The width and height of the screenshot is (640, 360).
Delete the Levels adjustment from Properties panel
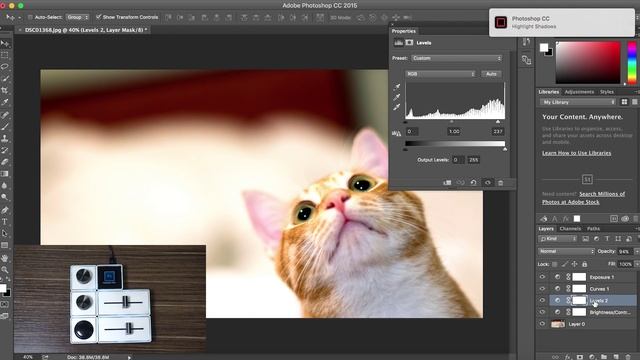point(501,182)
